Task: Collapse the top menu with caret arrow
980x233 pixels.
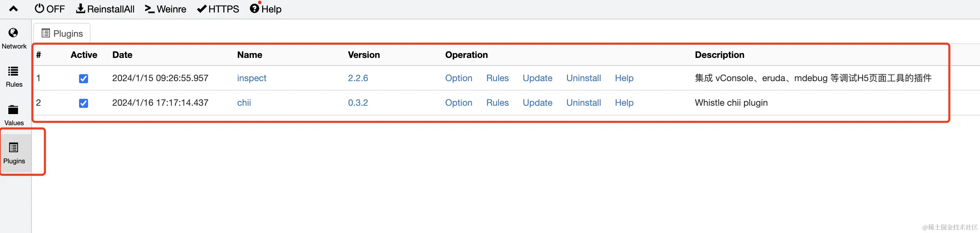Action: click(13, 9)
